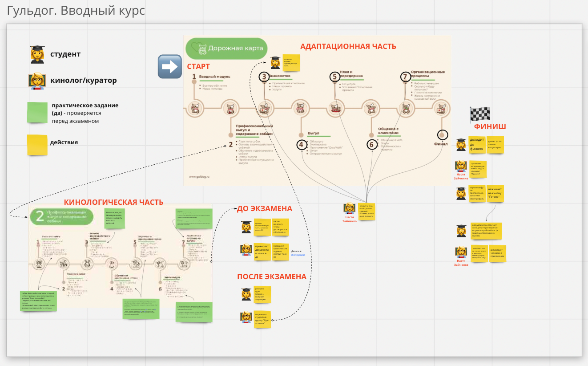Select the кинолог/куратор teacher emoji in legend
The height and width of the screenshot is (366, 588).
tap(37, 81)
